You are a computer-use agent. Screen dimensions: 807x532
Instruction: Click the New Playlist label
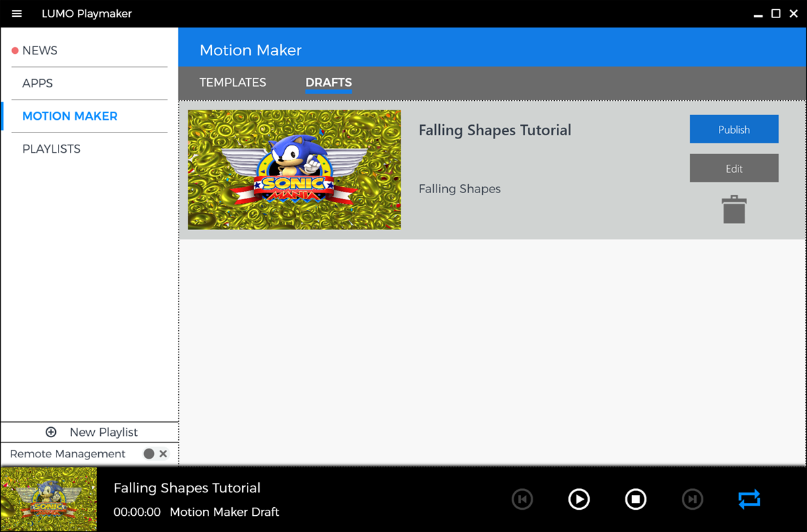click(x=104, y=432)
